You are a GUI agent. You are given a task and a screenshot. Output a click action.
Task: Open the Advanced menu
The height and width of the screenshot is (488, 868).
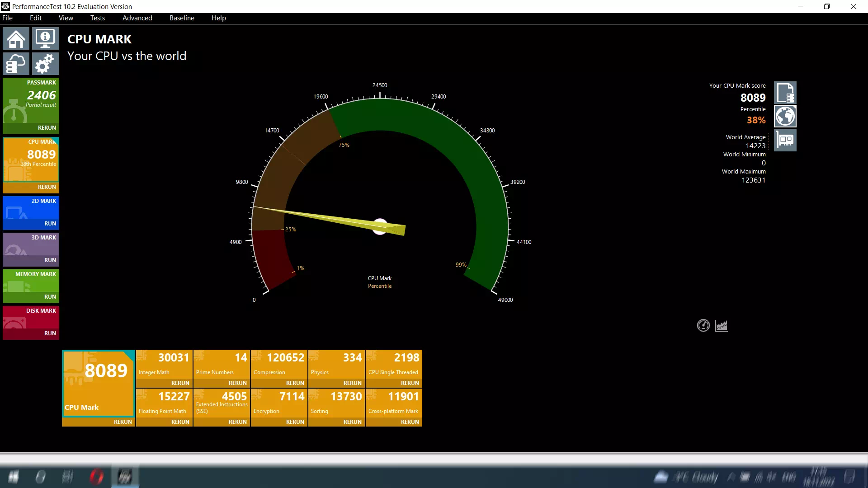point(137,18)
